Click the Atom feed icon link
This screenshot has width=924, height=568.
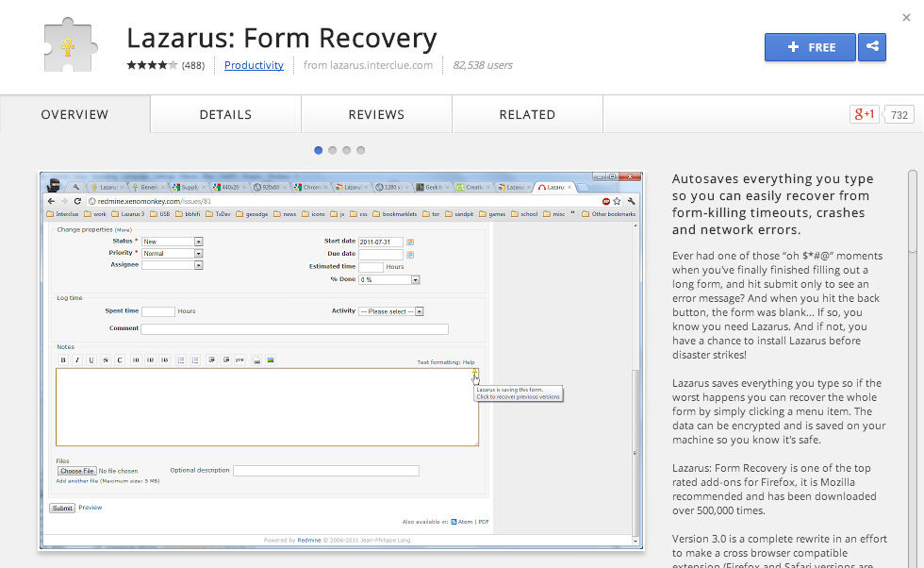point(461,522)
